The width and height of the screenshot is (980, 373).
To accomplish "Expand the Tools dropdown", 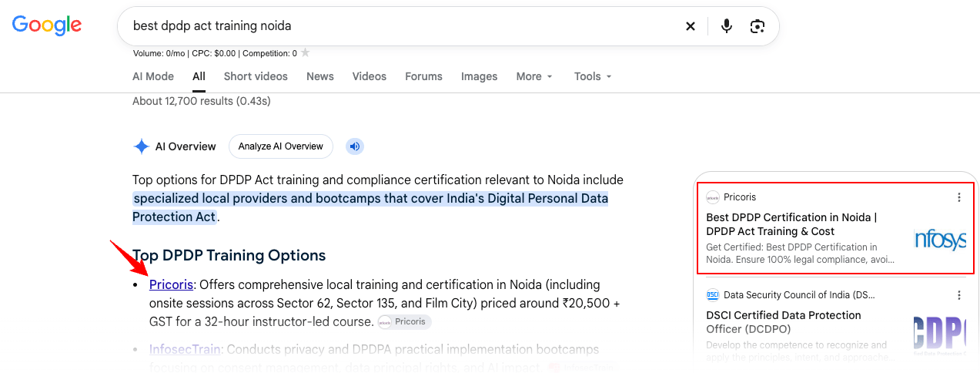I will pyautogui.click(x=593, y=76).
